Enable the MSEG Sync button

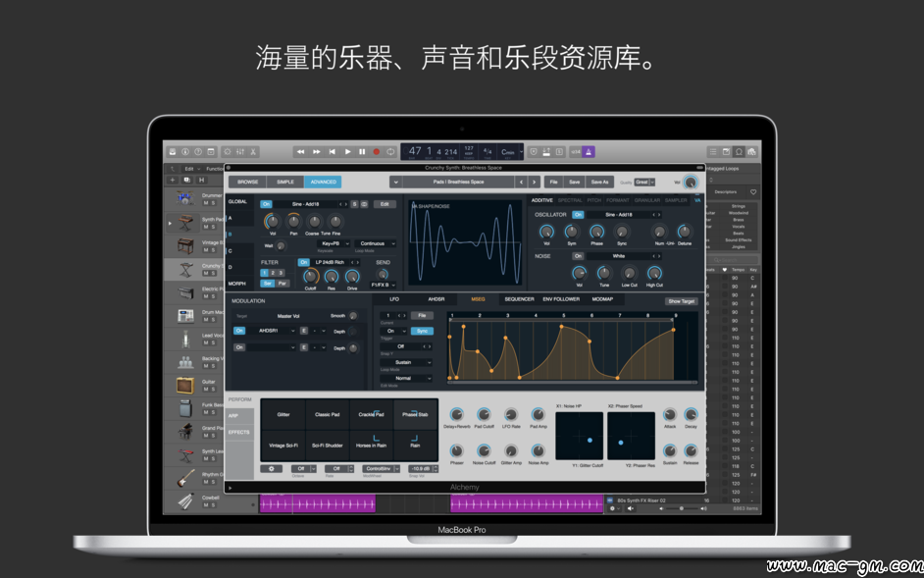(x=422, y=331)
